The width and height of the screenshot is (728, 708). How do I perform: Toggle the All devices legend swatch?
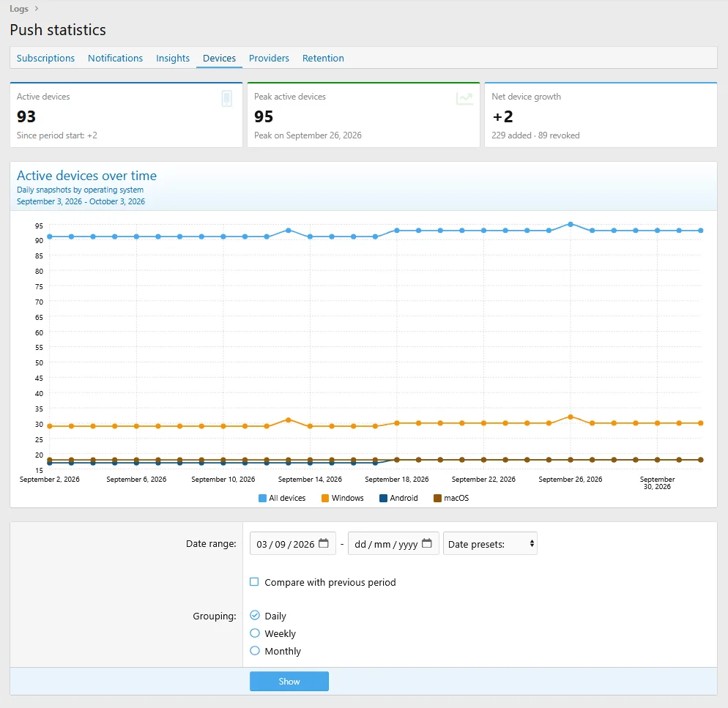pyautogui.click(x=262, y=498)
